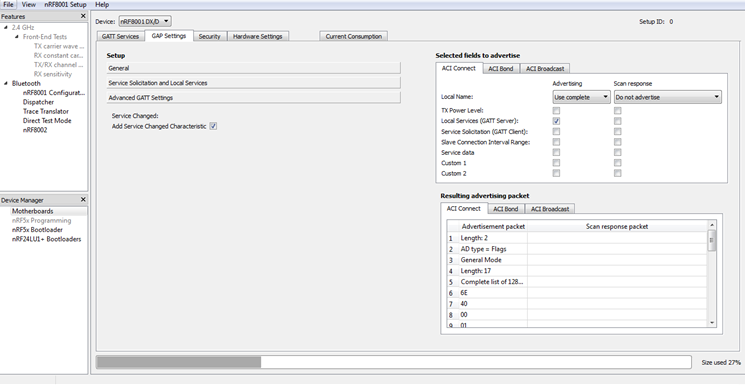Select ACI Broadcast tab in Resulting packet
The height and width of the screenshot is (386, 747).
coord(550,209)
